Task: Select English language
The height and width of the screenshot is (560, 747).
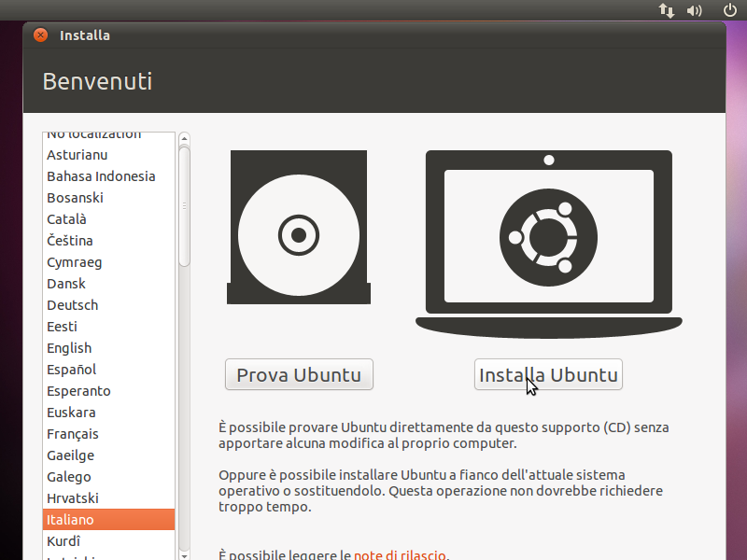Action: point(108,347)
